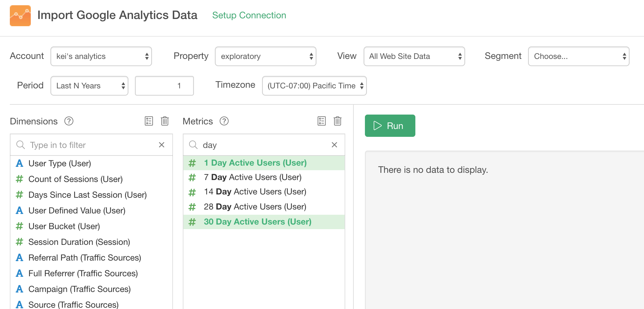Image resolution: width=644 pixels, height=309 pixels.
Task: Select User Bucket (User) dimension
Action: [91, 226]
